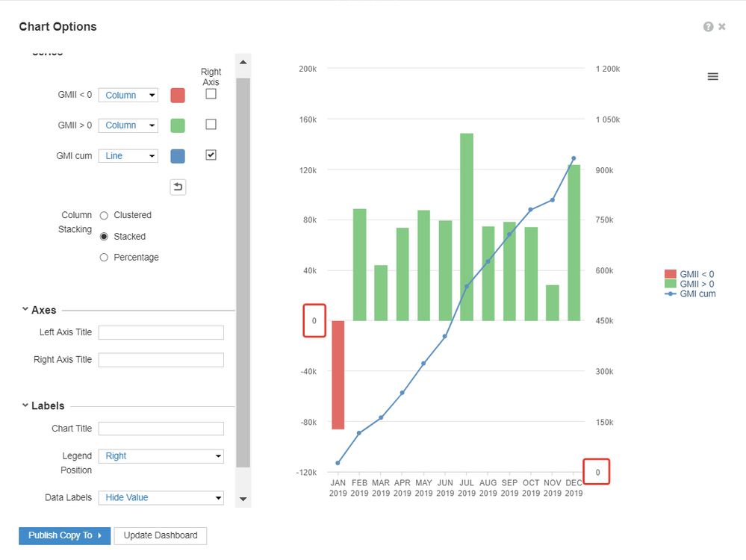
Task: Select Stacked column stacking
Action: (x=104, y=237)
